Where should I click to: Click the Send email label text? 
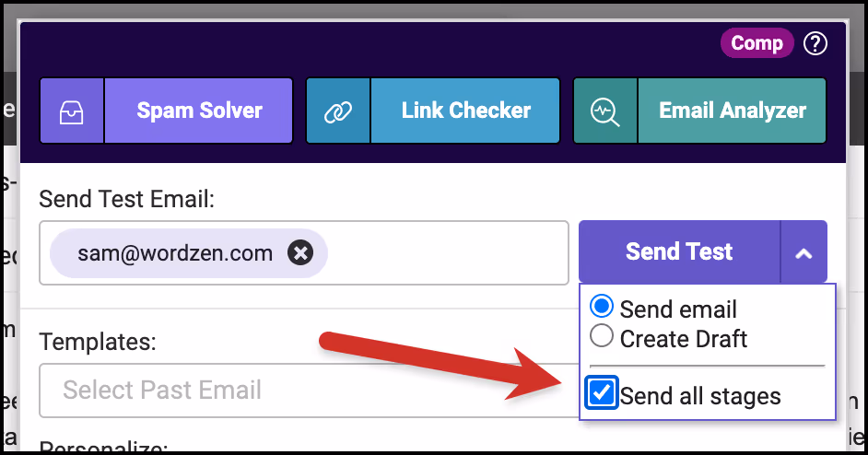(678, 309)
